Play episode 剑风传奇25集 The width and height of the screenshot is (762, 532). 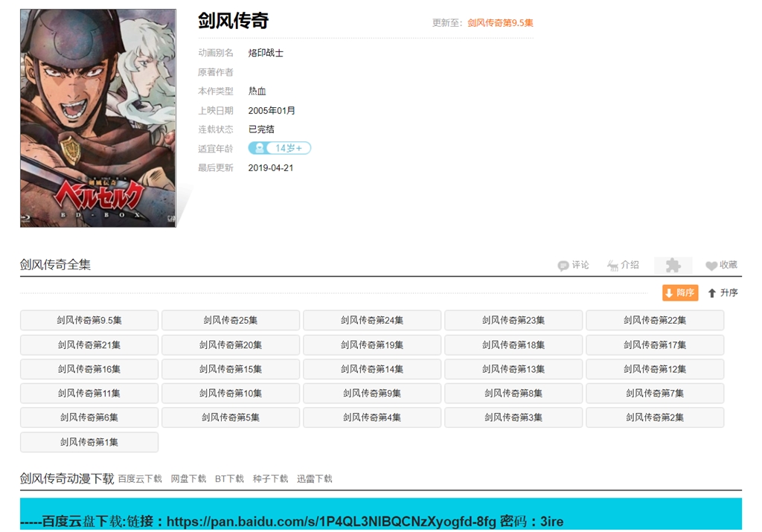point(231,320)
